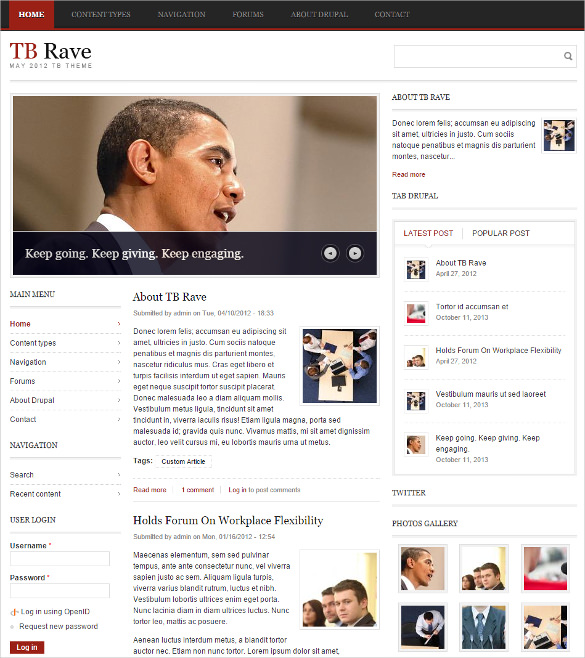
Task: Go to previous slide in slideshow
Action: (330, 253)
